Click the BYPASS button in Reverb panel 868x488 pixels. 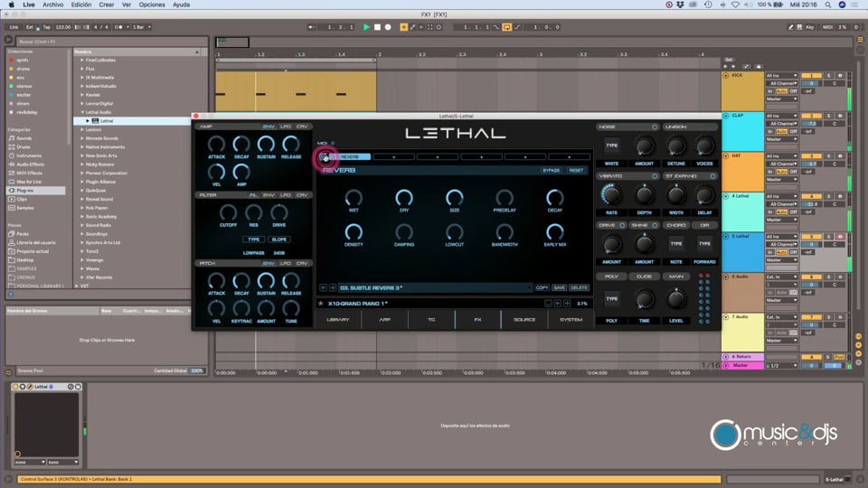[x=551, y=171]
